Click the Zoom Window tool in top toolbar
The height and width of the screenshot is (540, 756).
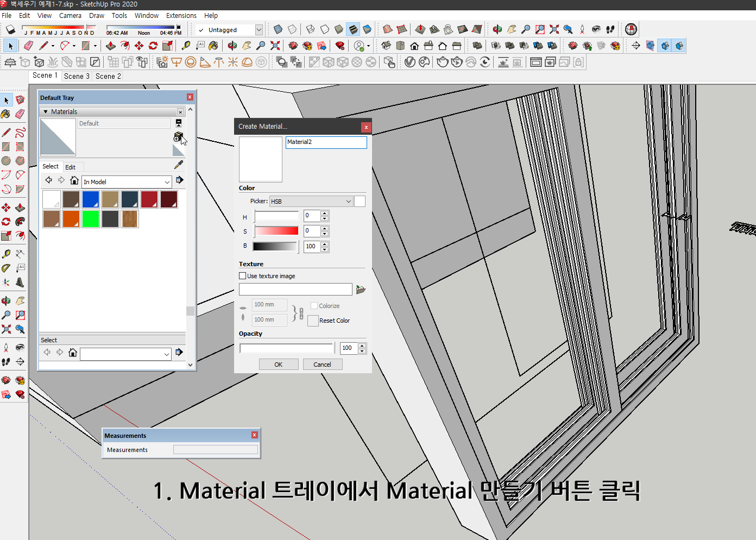point(540,29)
